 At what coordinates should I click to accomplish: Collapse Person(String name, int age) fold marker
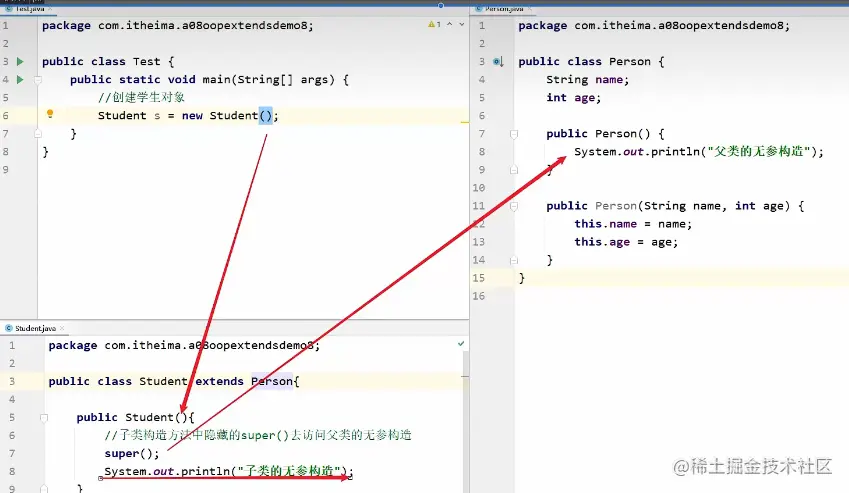[514, 206]
